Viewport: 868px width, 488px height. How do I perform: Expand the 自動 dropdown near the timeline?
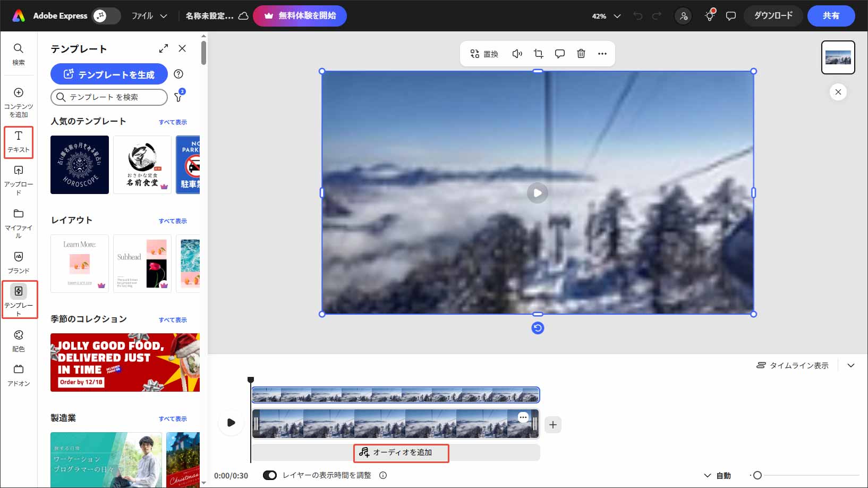click(719, 475)
